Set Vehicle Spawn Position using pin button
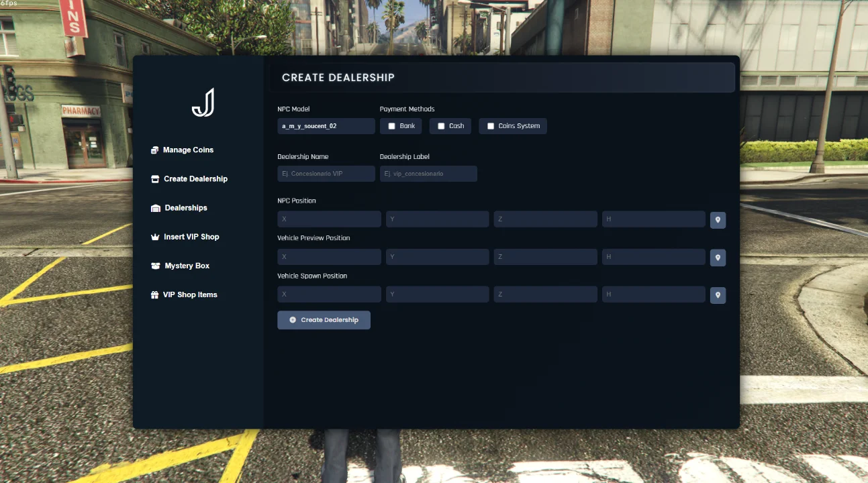This screenshot has width=868, height=483. click(x=718, y=295)
